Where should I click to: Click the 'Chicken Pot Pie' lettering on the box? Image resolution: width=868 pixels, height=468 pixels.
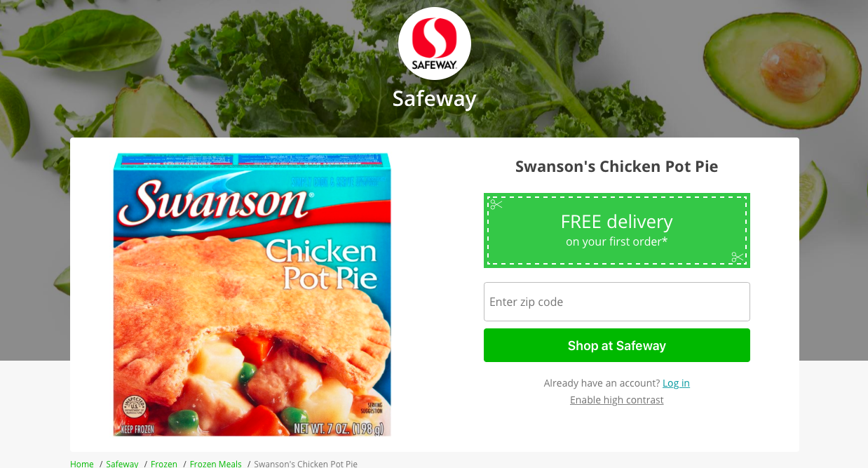pyautogui.click(x=322, y=265)
